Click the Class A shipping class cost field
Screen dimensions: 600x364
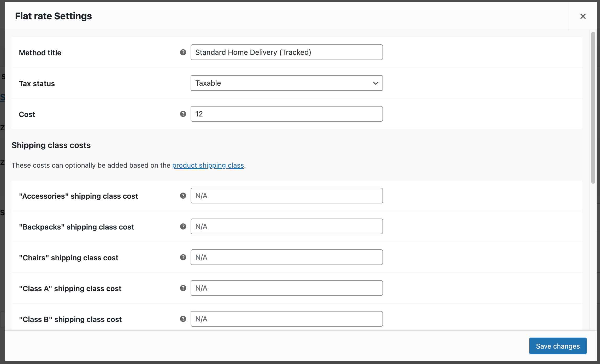(286, 288)
